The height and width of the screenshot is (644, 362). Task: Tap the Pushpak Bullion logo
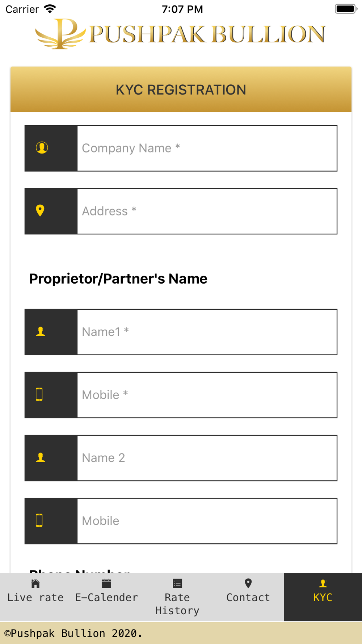coord(181,34)
